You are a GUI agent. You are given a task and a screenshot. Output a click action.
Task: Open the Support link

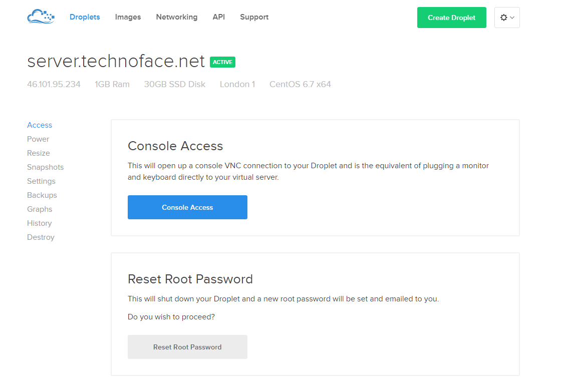pos(254,17)
